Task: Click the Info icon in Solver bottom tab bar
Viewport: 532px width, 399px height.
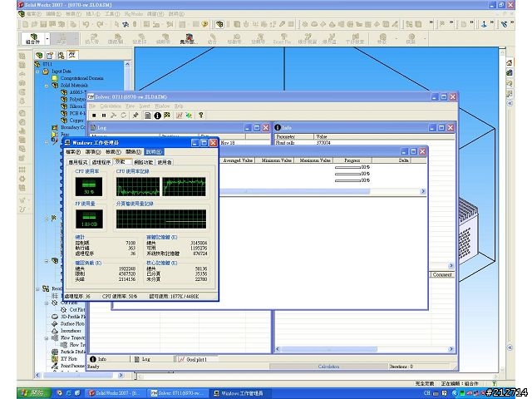Action: coord(93,358)
